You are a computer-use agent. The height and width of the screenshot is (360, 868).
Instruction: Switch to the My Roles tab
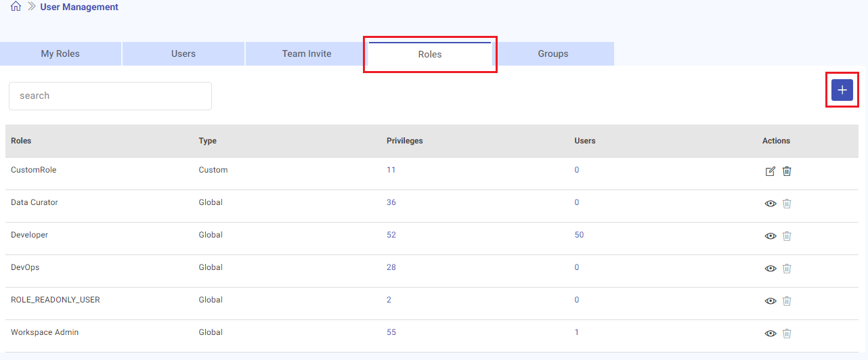click(x=60, y=54)
